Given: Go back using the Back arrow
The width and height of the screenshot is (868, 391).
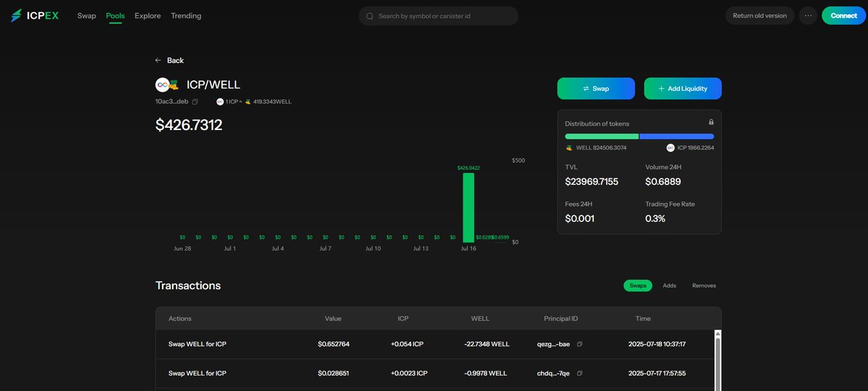Looking at the screenshot, I should coord(169,61).
